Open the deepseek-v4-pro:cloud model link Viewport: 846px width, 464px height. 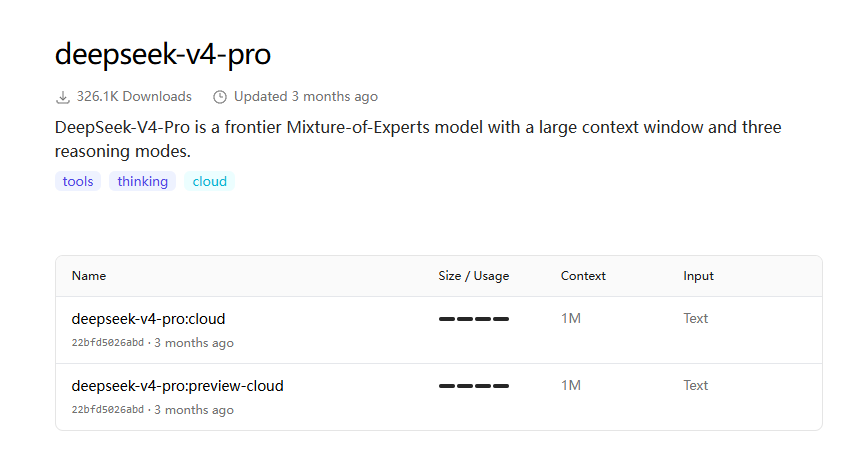click(148, 319)
